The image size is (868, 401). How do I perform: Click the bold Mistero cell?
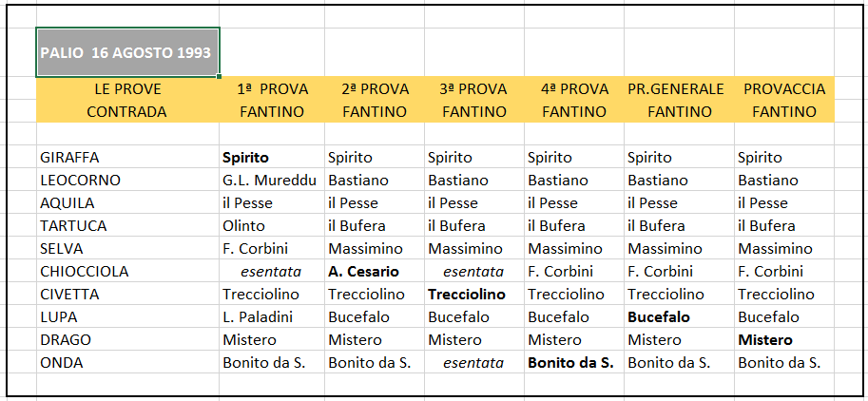click(783, 339)
